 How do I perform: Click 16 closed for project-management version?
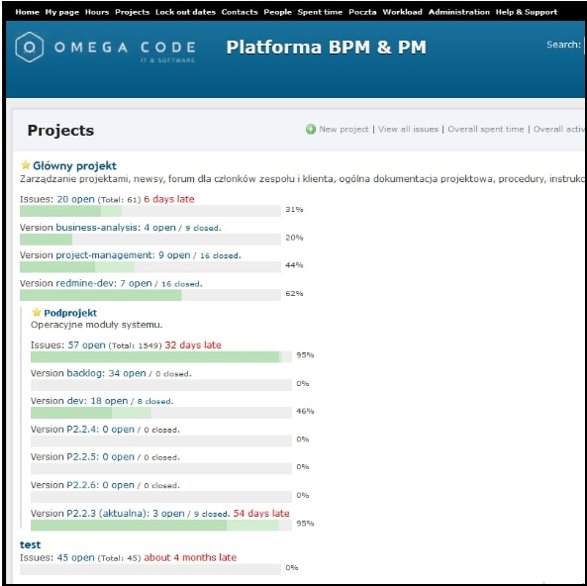click(220, 256)
